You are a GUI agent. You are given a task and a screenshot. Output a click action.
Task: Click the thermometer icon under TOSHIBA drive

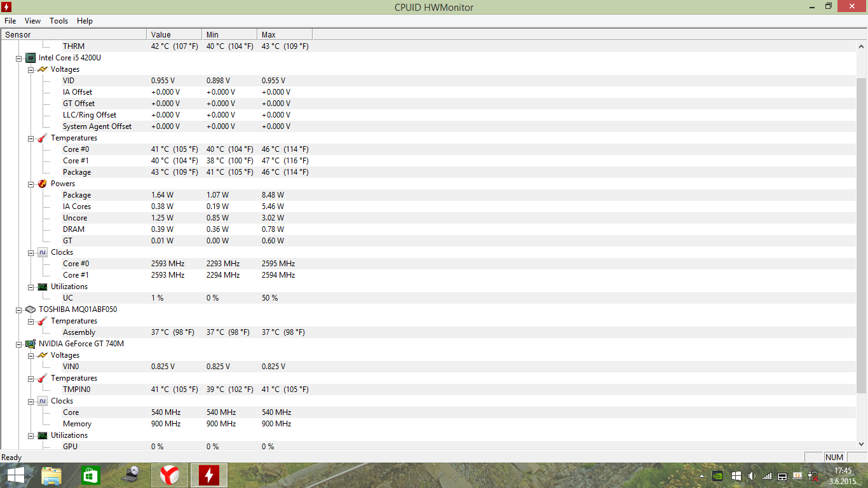point(43,321)
